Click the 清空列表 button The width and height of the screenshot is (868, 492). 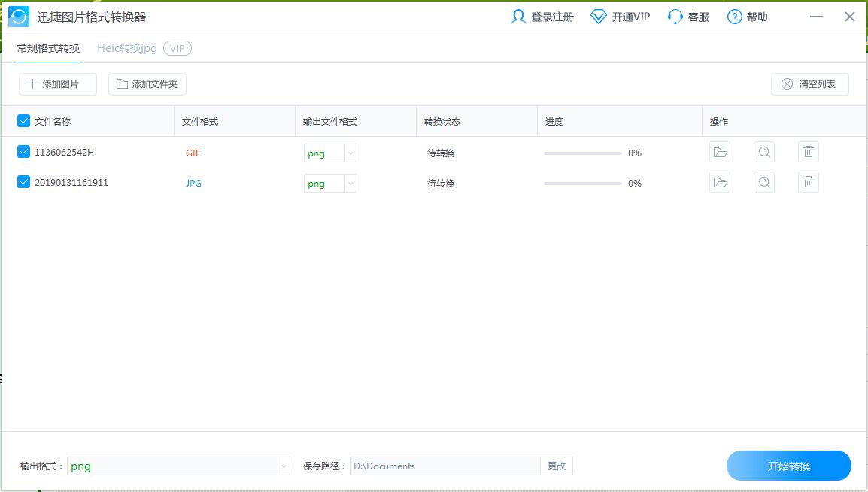tap(809, 84)
